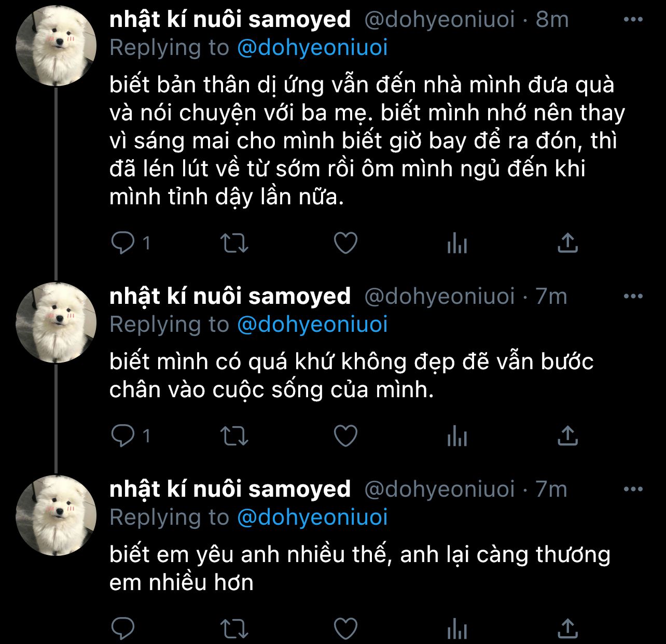Screen dimensions: 666x644
Task: View analytics of 'biết mình có quá khứ' tweet
Action: coord(457,436)
